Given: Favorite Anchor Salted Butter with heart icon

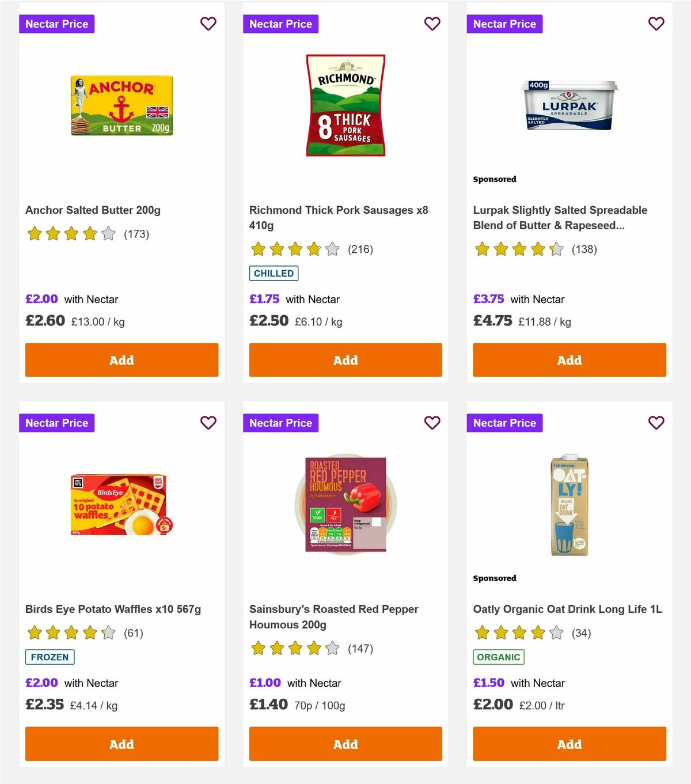Looking at the screenshot, I should [208, 24].
